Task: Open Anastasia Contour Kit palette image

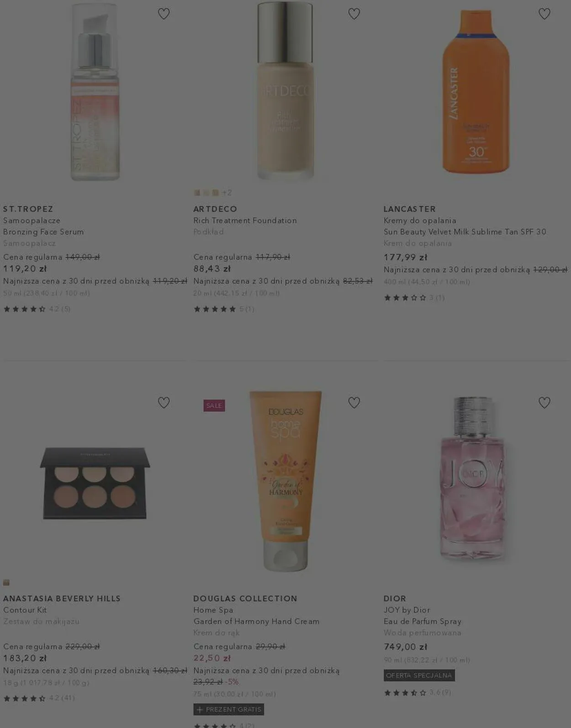Action: click(x=95, y=483)
